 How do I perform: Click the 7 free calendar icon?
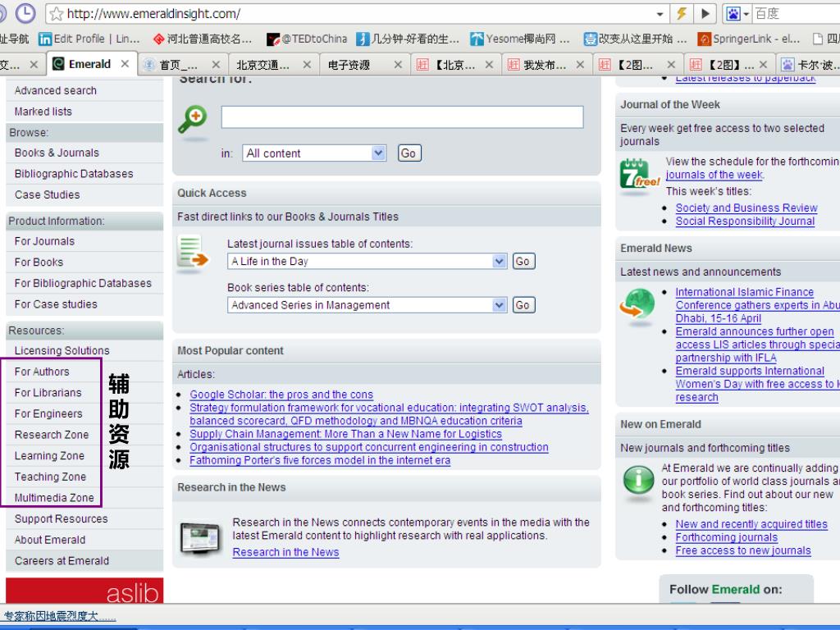click(x=639, y=174)
